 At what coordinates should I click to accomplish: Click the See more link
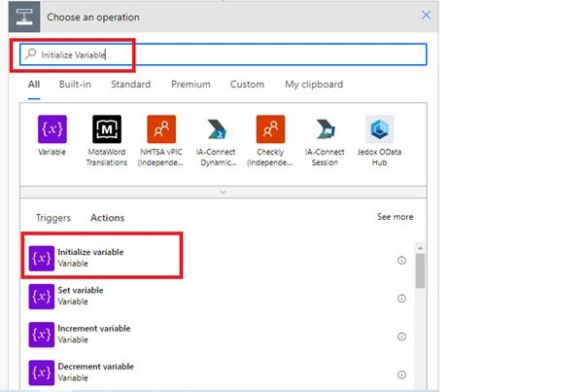[395, 217]
